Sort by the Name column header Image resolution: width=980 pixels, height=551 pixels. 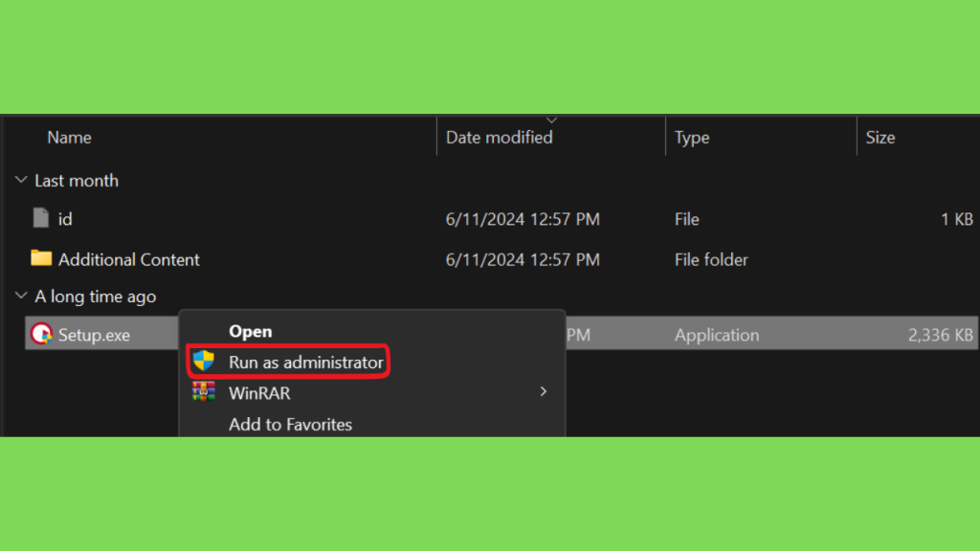(69, 138)
